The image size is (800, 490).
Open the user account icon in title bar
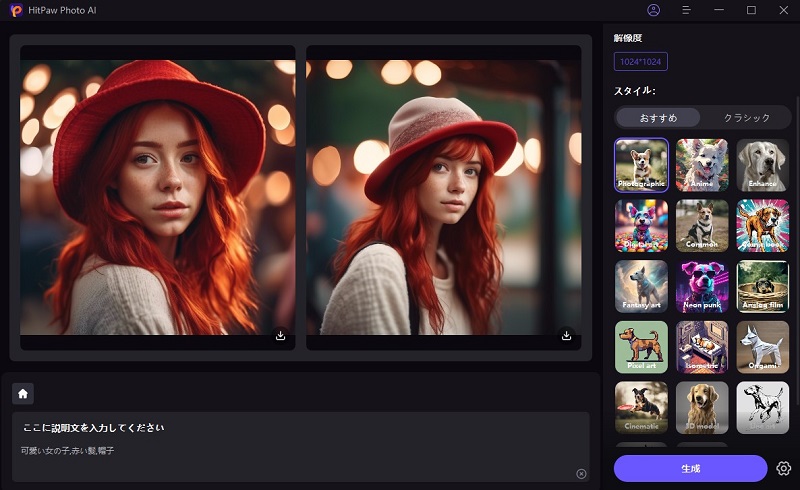click(654, 10)
